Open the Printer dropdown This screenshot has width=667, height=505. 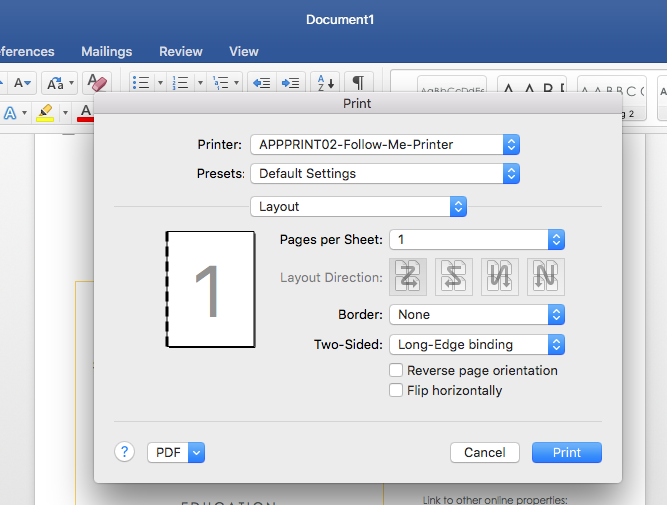[x=385, y=145]
